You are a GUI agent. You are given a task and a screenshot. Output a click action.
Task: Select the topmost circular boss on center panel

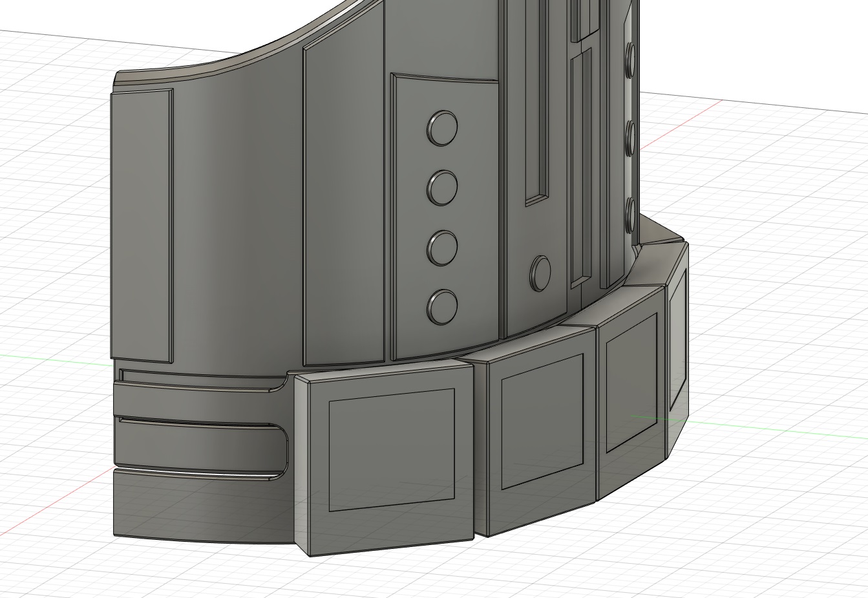pyautogui.click(x=442, y=127)
